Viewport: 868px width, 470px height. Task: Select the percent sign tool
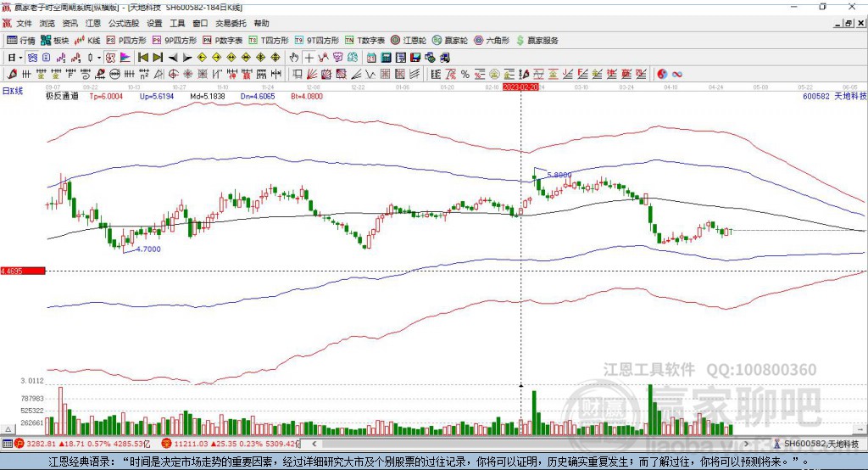pos(465,74)
